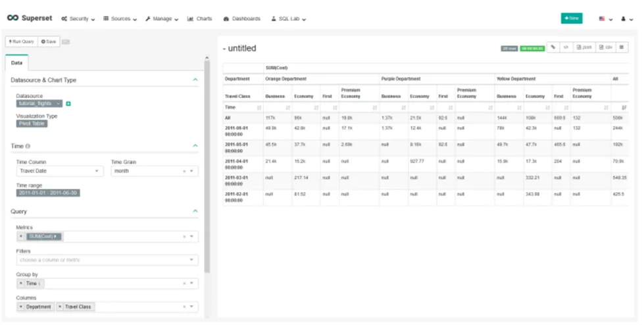
Task: Go to Charts page
Action: [199, 19]
